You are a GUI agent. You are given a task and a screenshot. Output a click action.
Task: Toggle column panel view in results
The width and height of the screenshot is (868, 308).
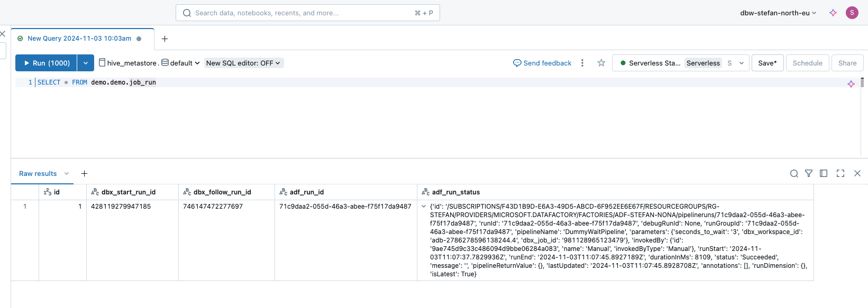coord(824,174)
